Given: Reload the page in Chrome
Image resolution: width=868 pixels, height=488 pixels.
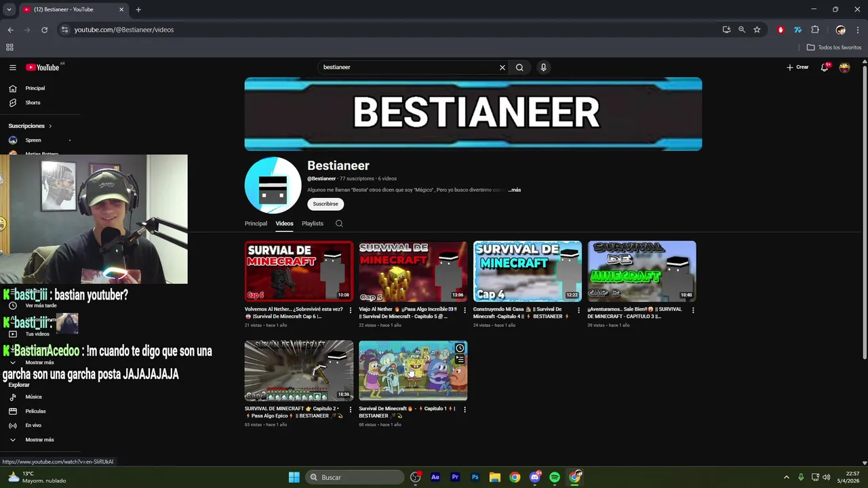Looking at the screenshot, I should (44, 30).
